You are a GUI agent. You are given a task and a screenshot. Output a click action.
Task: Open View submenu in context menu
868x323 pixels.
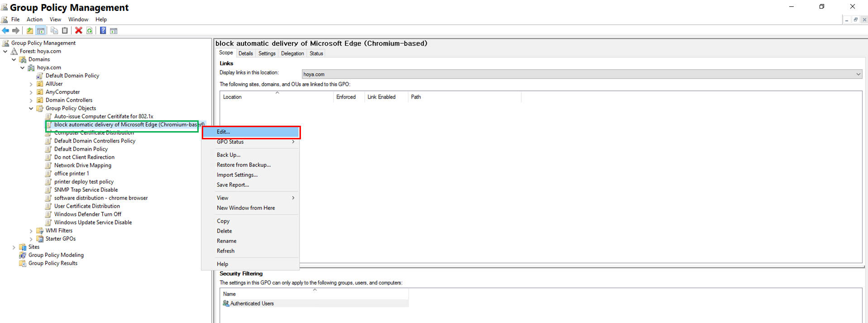pos(250,198)
